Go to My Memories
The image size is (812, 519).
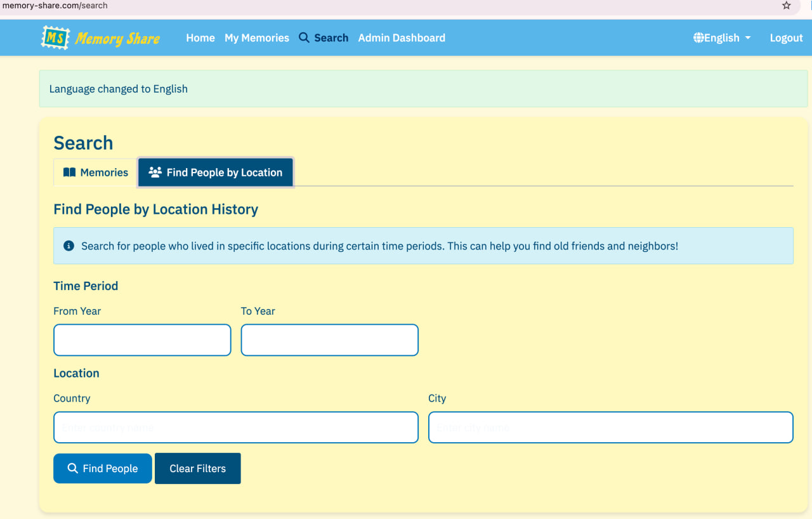click(x=257, y=38)
